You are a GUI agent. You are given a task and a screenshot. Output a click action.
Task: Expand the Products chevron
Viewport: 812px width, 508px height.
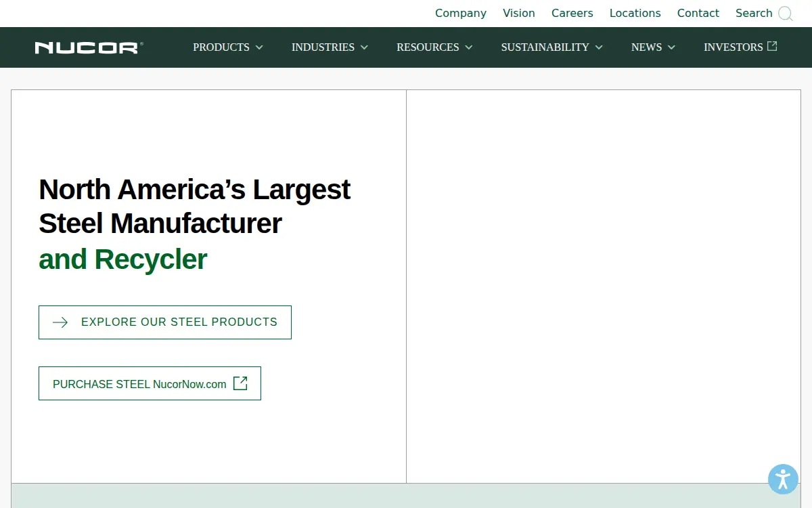[259, 47]
